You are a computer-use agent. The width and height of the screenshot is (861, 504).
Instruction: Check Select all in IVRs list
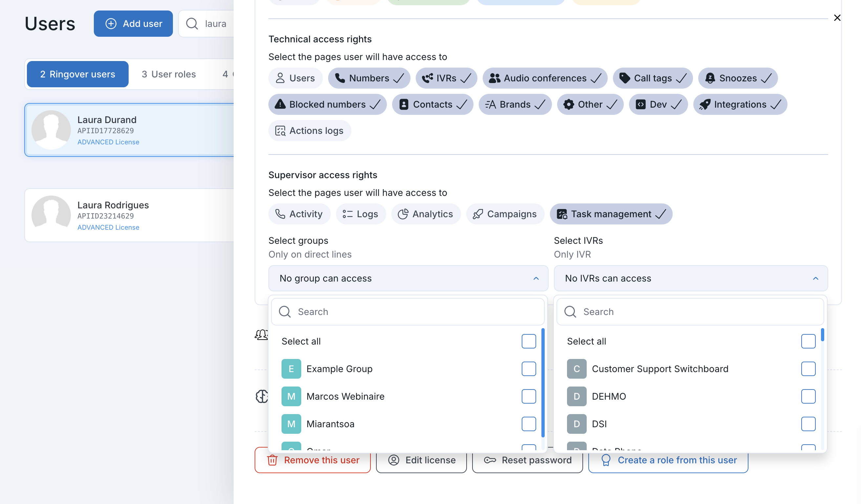click(x=808, y=342)
